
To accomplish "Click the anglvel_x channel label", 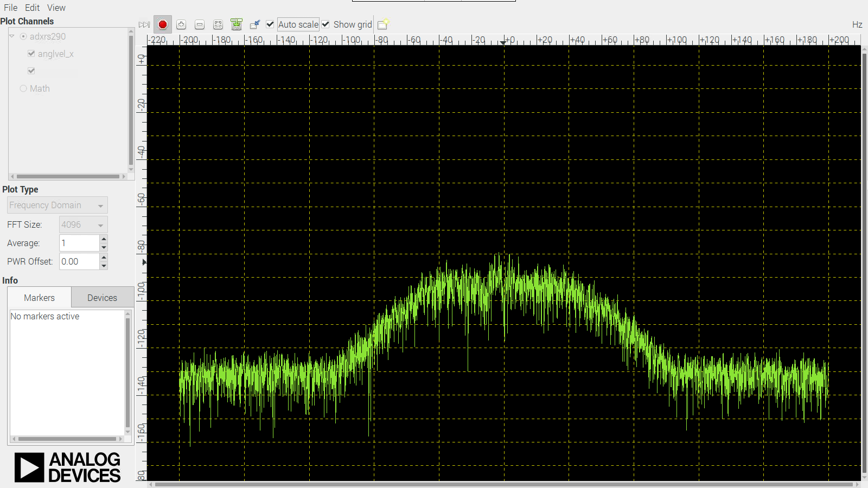I will point(55,54).
